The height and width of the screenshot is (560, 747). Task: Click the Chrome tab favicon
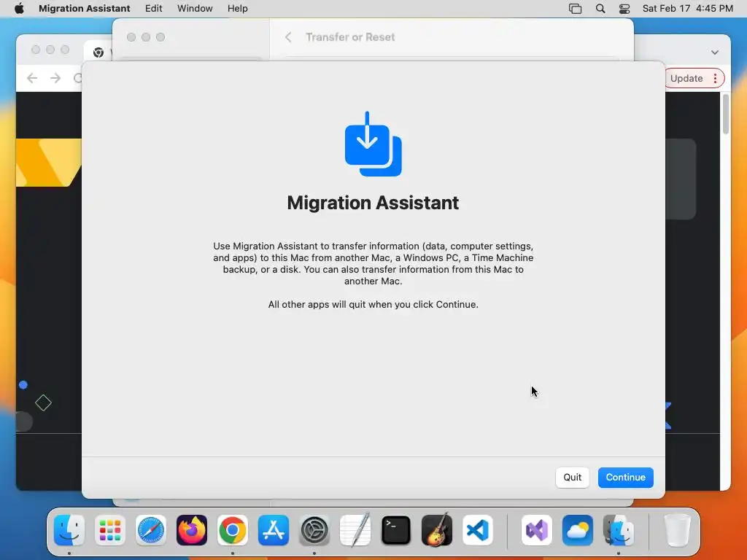98,52
